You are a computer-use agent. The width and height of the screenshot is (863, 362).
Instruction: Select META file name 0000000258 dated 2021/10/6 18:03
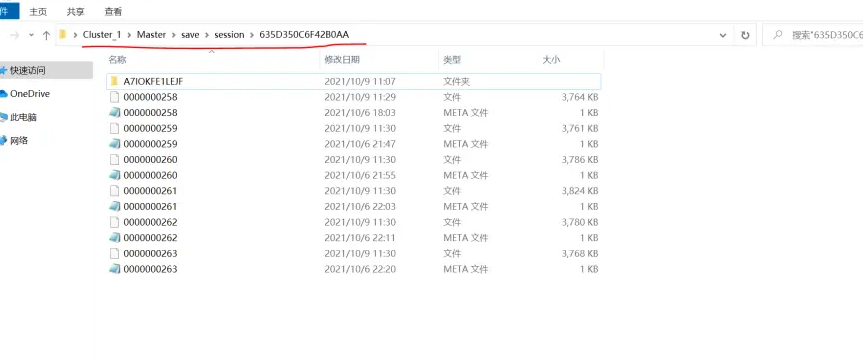[x=150, y=113]
